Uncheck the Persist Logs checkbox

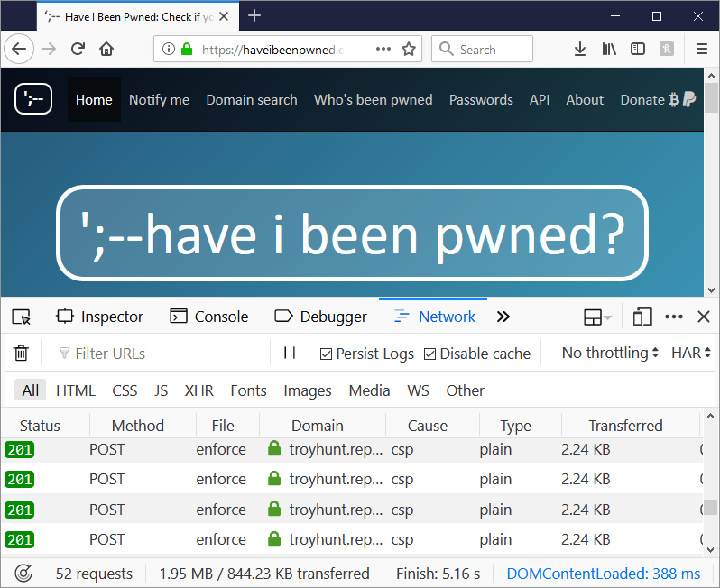pos(326,354)
